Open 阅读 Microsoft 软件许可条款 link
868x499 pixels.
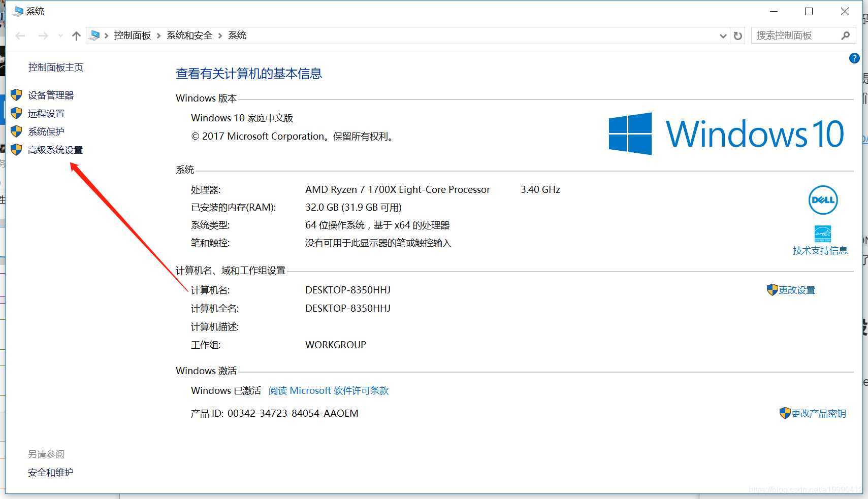(x=329, y=391)
